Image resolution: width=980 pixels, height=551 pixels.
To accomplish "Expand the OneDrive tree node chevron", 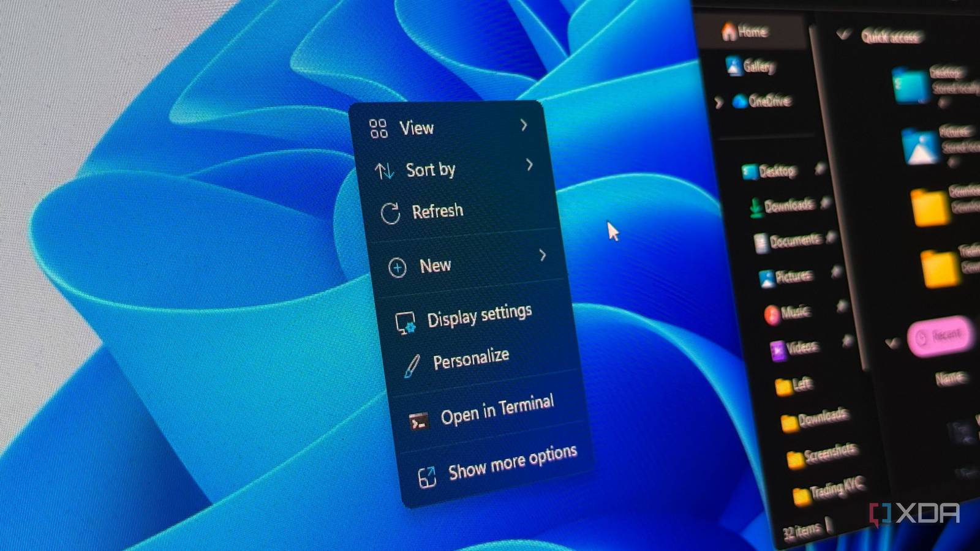I will pos(718,103).
